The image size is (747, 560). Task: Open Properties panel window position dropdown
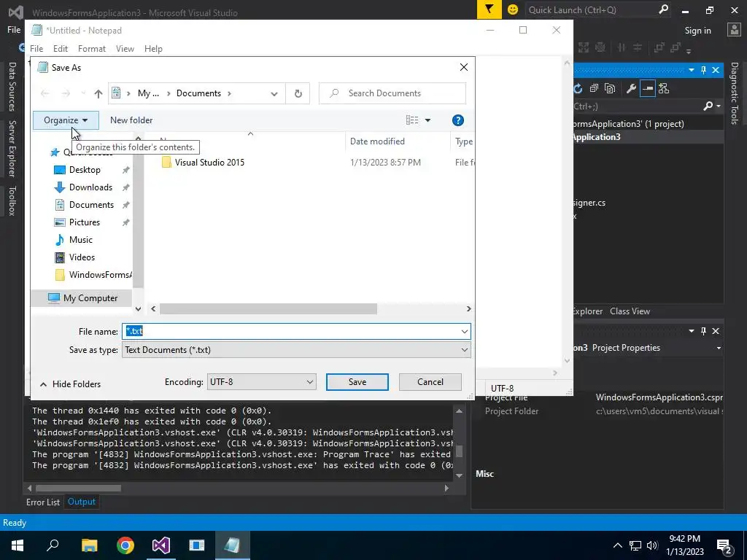[x=692, y=331]
